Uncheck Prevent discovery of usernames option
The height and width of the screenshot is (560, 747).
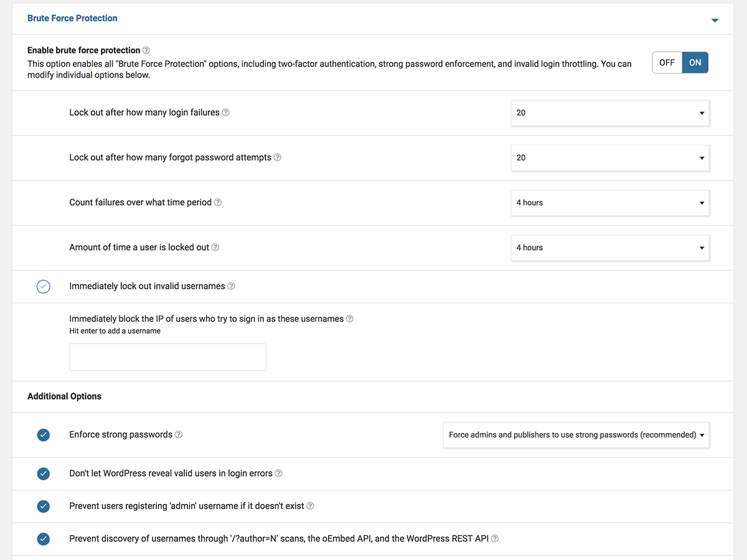click(x=44, y=539)
